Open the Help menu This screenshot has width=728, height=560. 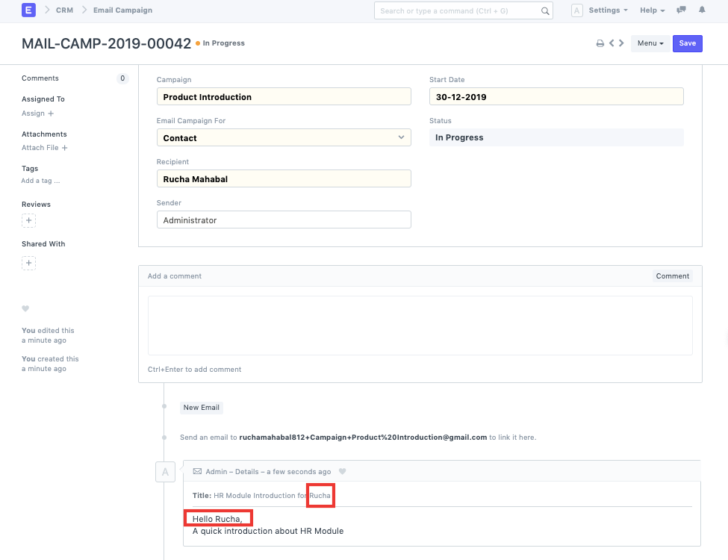click(651, 10)
